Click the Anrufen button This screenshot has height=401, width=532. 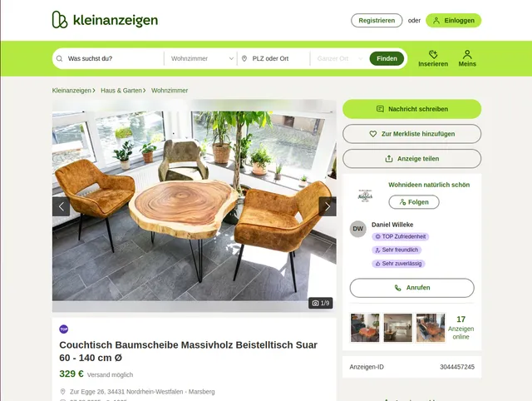click(412, 288)
